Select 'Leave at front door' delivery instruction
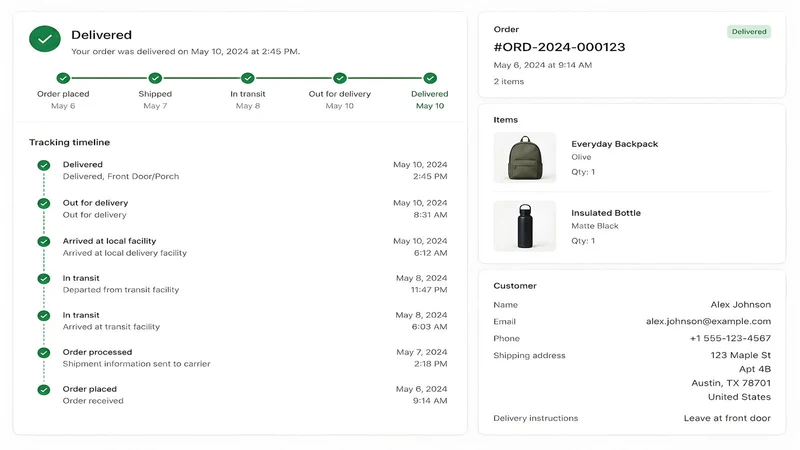 click(727, 418)
